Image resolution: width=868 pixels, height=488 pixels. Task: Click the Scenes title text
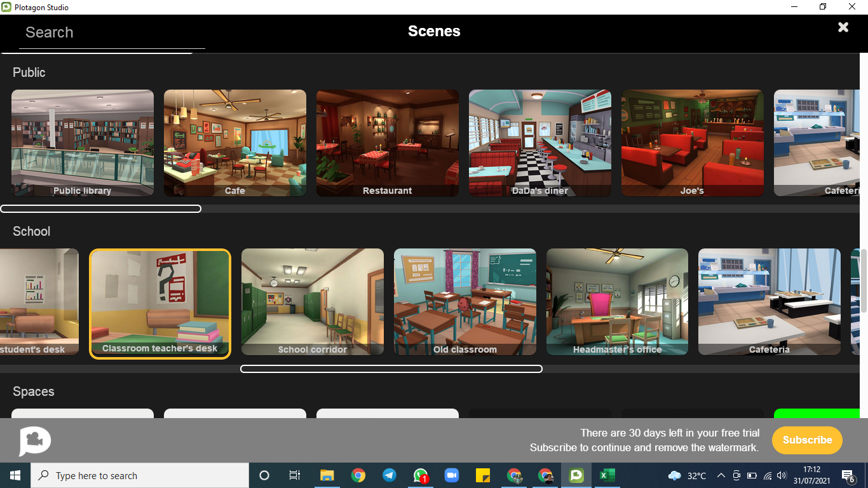click(434, 31)
